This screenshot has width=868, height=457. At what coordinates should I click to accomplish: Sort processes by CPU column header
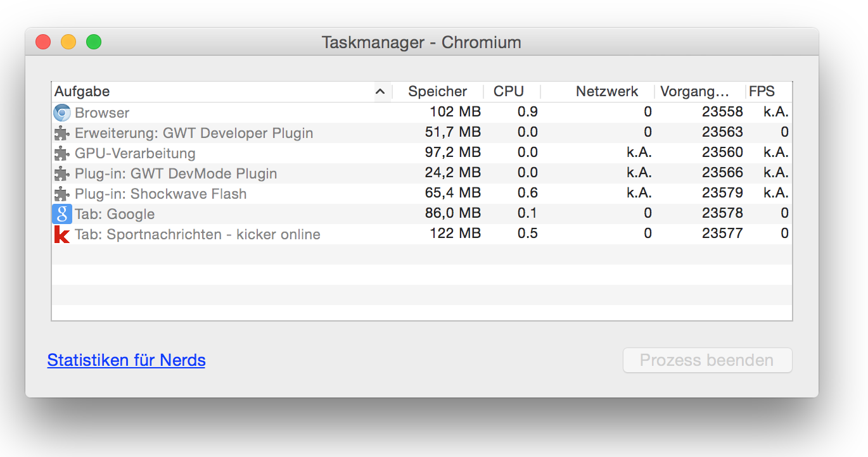tap(509, 92)
